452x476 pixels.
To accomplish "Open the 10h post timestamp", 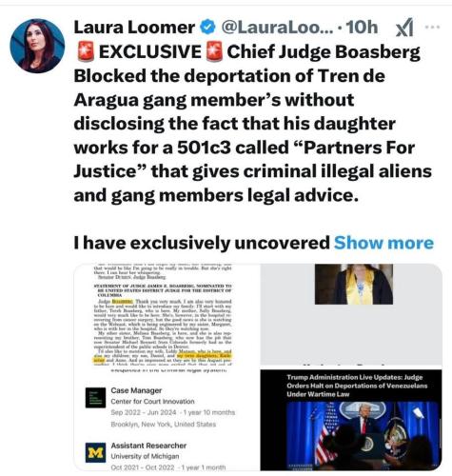I will 362,28.
